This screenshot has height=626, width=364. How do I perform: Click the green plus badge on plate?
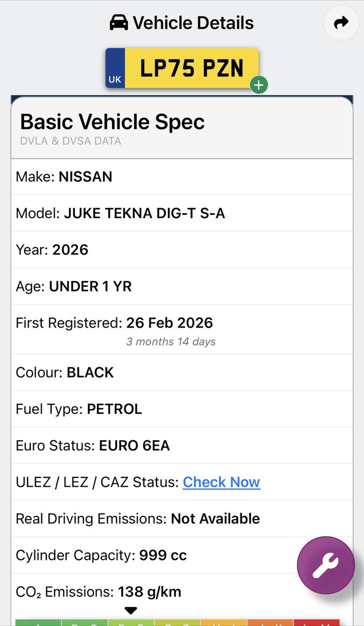(x=259, y=85)
